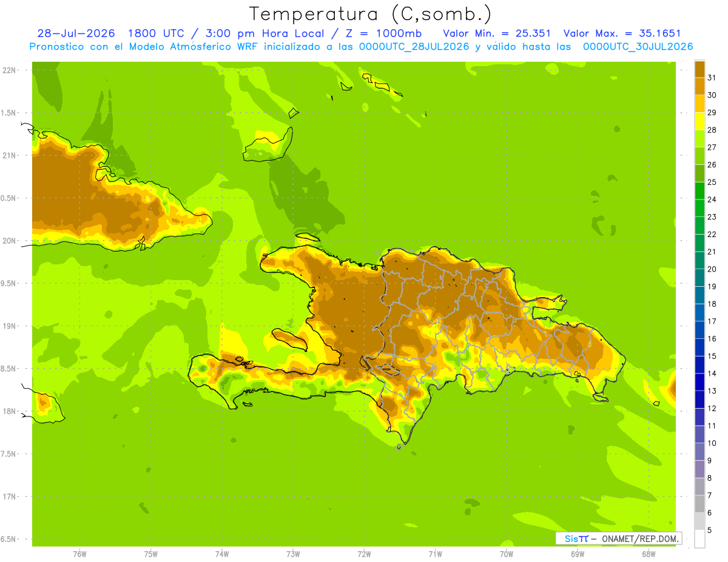Click the legend value "9"

point(710,461)
